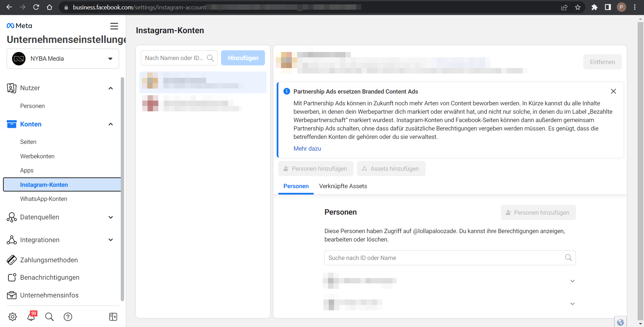Viewport: 644px width, 327px height.
Task: Expand the first person row chevron
Action: tap(573, 281)
